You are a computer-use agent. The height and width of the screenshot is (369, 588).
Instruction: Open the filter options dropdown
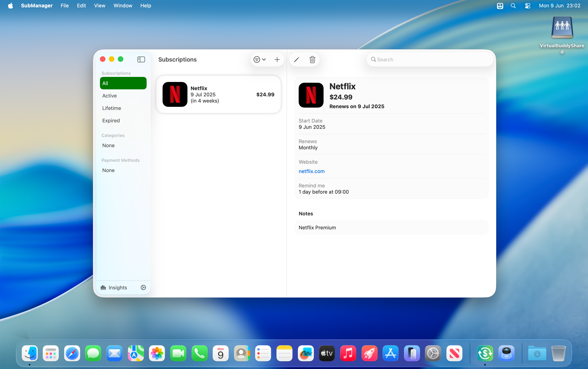260,59
